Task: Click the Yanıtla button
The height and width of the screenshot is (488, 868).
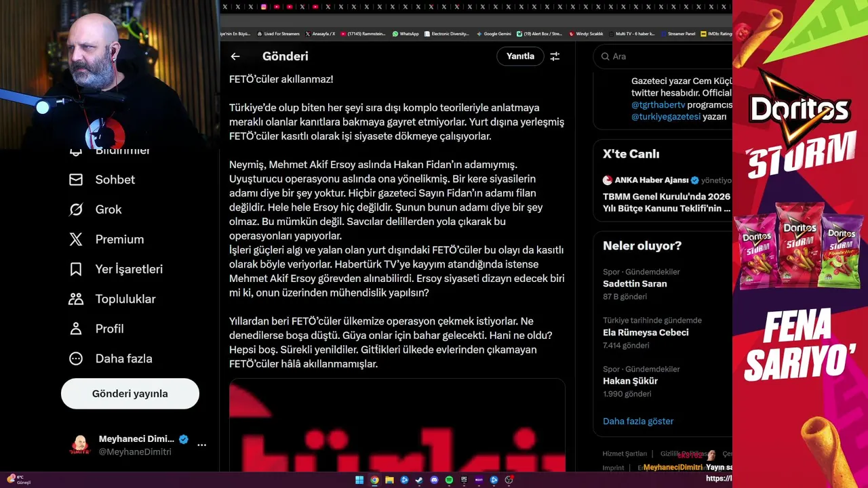Action: coord(520,56)
